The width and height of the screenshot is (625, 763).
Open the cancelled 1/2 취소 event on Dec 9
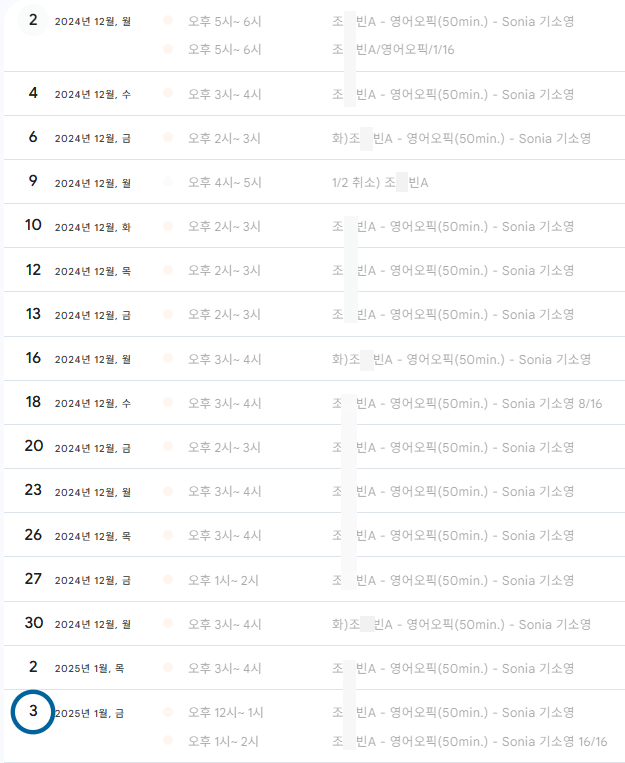pyautogui.click(x=380, y=183)
